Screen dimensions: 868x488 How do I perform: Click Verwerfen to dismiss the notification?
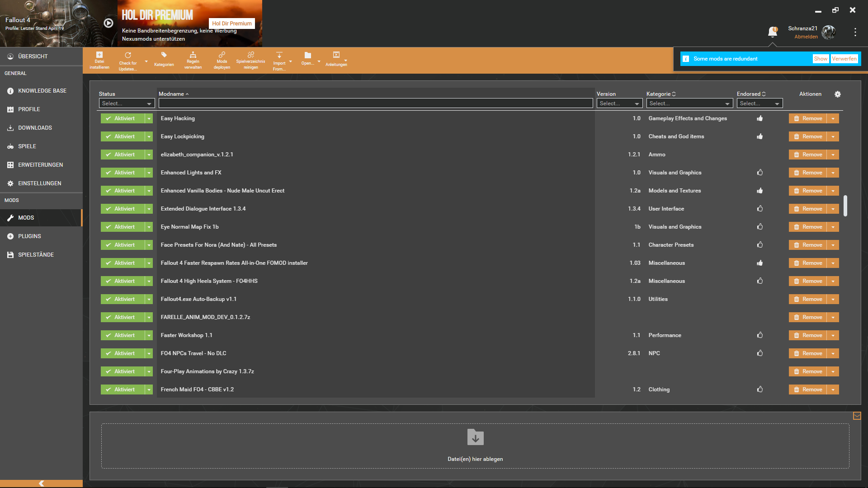coord(844,59)
